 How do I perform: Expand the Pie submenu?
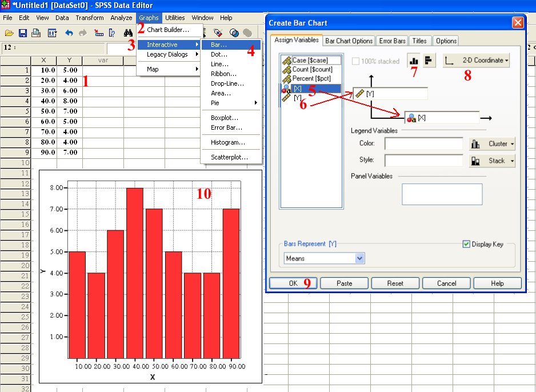pos(231,103)
